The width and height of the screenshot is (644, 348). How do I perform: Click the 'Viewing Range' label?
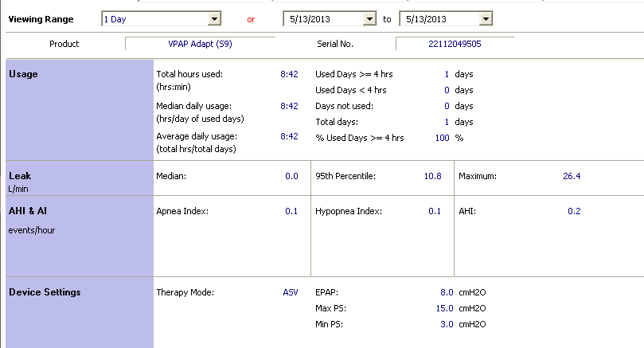pyautogui.click(x=41, y=19)
